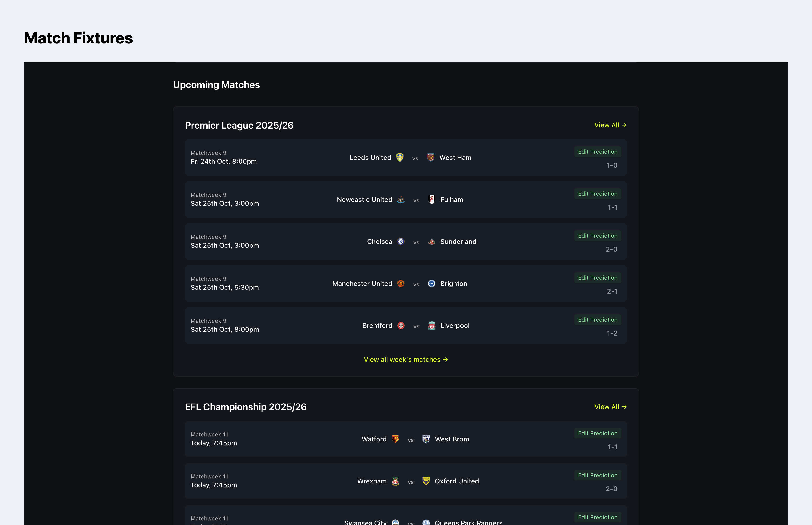Open View All for EFL Championship 2025/26
Image resolution: width=812 pixels, height=525 pixels.
pos(610,407)
